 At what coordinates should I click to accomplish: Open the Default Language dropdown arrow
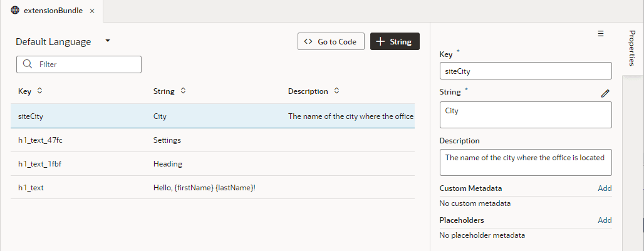pyautogui.click(x=108, y=41)
